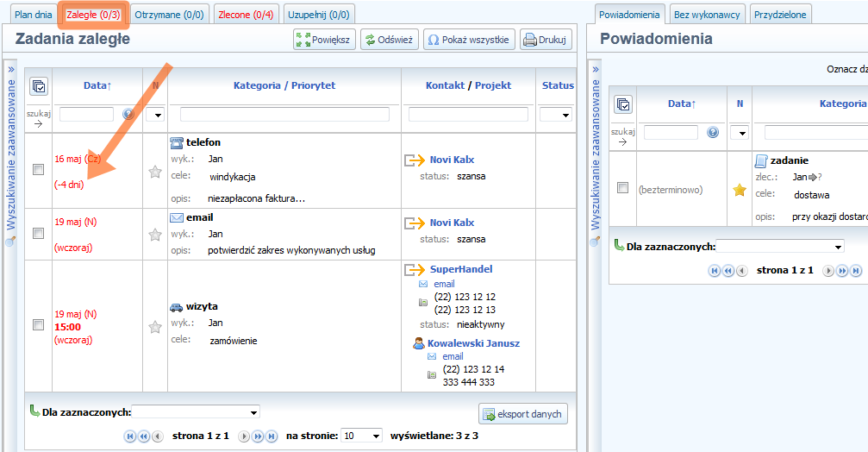This screenshot has width=868, height=452.
Task: Open N column filter dropdown in tasks table
Action: [155, 114]
